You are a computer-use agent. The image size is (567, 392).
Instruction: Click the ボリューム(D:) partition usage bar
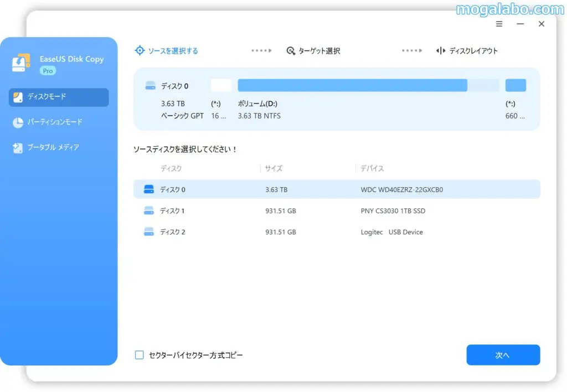[352, 85]
